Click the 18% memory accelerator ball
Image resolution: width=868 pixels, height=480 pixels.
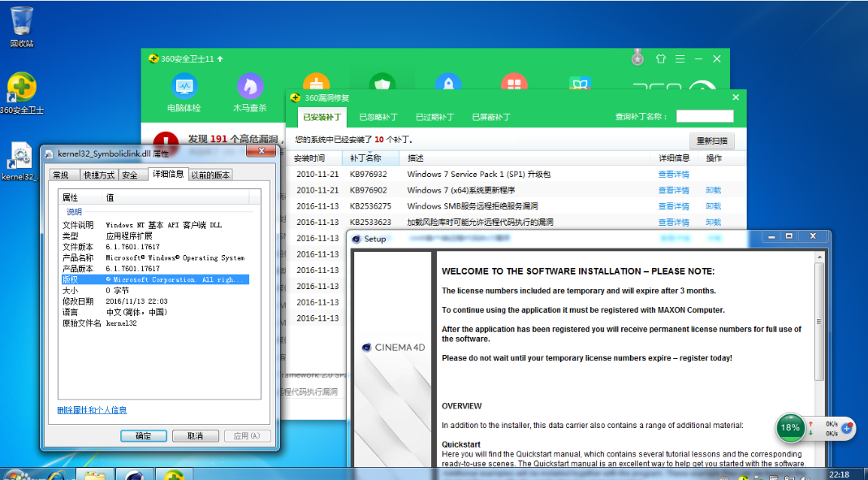click(x=790, y=427)
